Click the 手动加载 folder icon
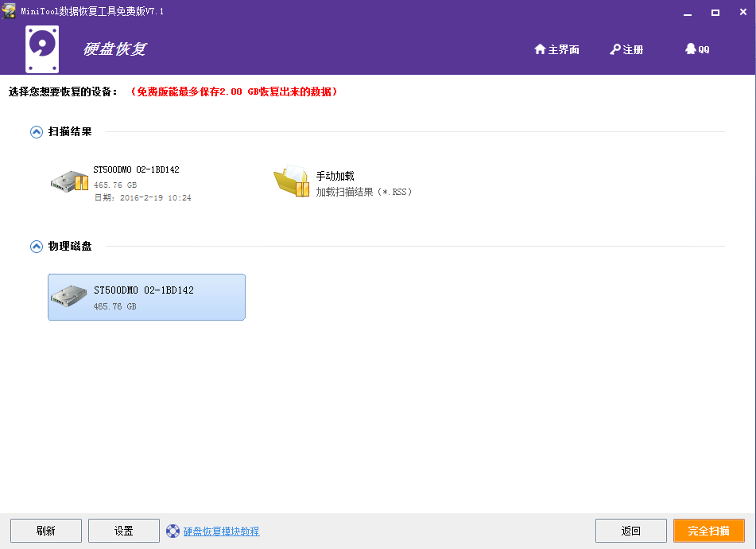This screenshot has height=549, width=756. (x=292, y=181)
